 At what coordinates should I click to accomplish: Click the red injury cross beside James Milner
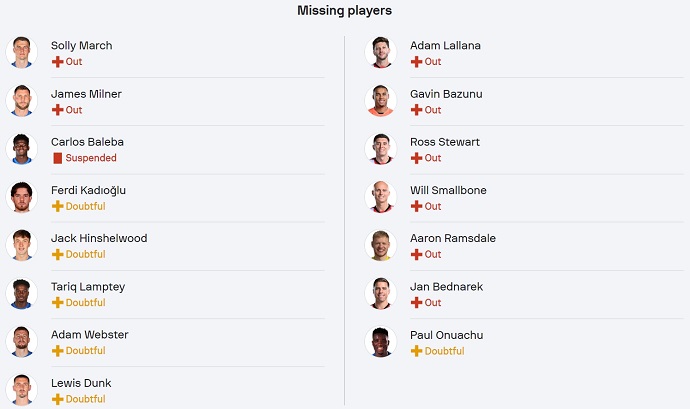[57, 110]
